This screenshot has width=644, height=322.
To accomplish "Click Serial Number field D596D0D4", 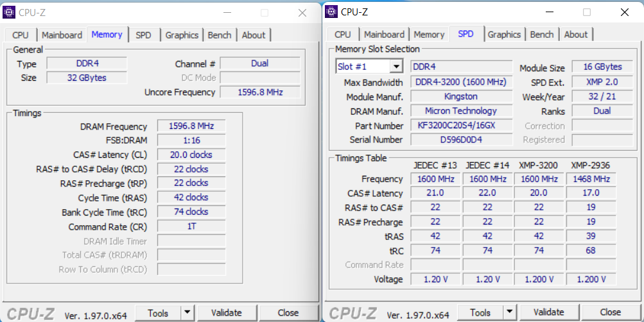I will (x=462, y=139).
